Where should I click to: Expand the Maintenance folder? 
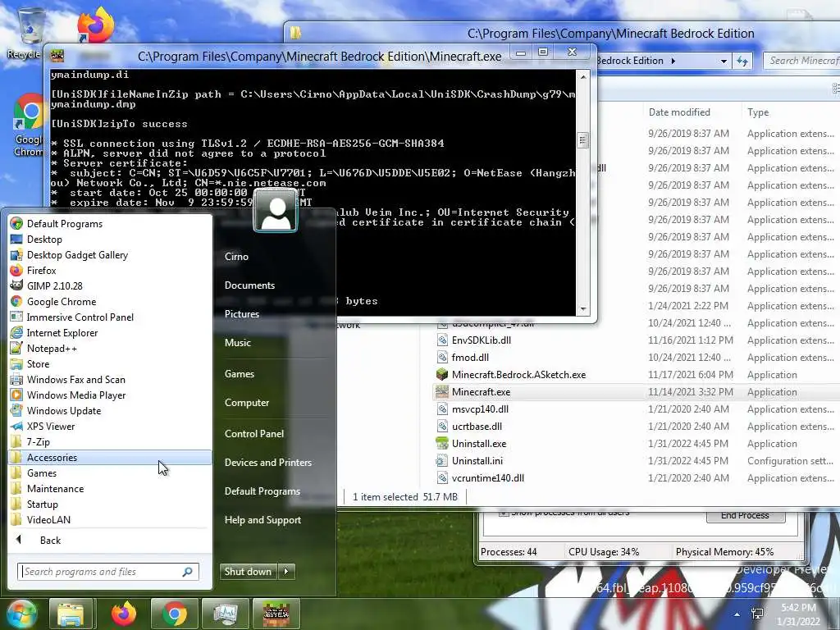pyautogui.click(x=110, y=489)
